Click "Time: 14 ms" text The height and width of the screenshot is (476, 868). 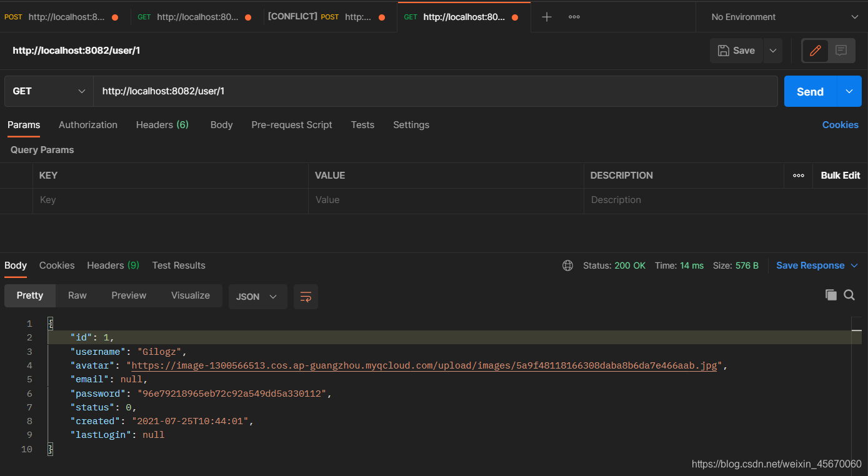point(679,265)
